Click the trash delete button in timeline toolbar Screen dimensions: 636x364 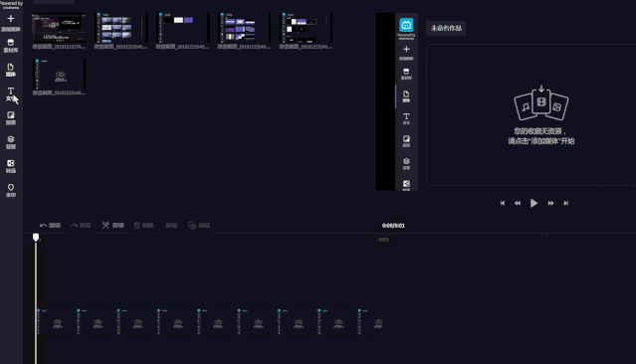point(137,225)
